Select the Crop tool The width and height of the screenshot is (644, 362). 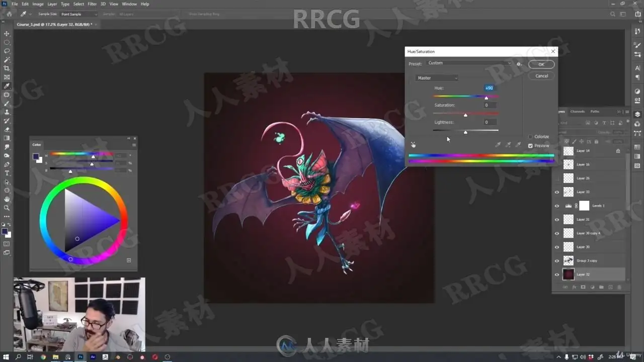coord(7,68)
